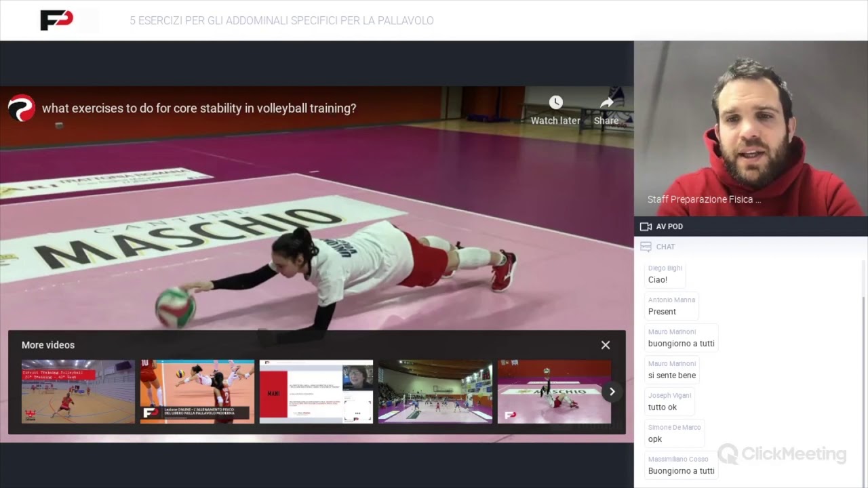Open the MANI presentation video thumbnail
The image size is (868, 488).
[x=316, y=392]
